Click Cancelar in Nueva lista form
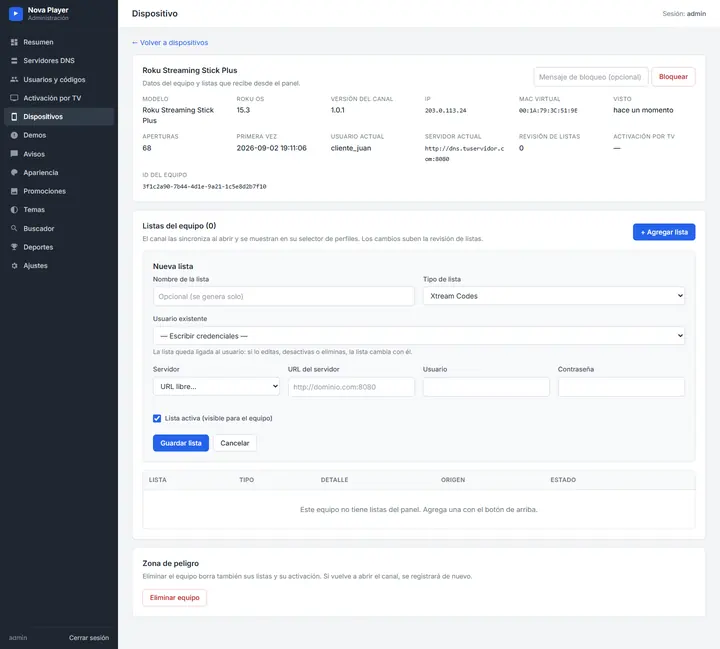Screen dimensions: 720x649 [x=235, y=443]
